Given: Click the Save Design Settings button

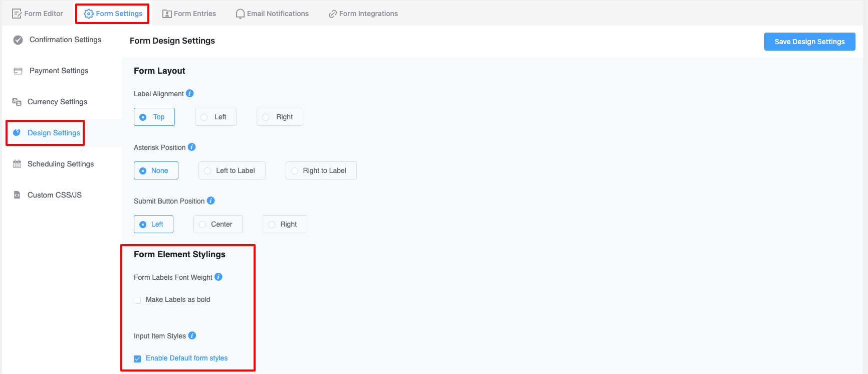Looking at the screenshot, I should (x=810, y=42).
